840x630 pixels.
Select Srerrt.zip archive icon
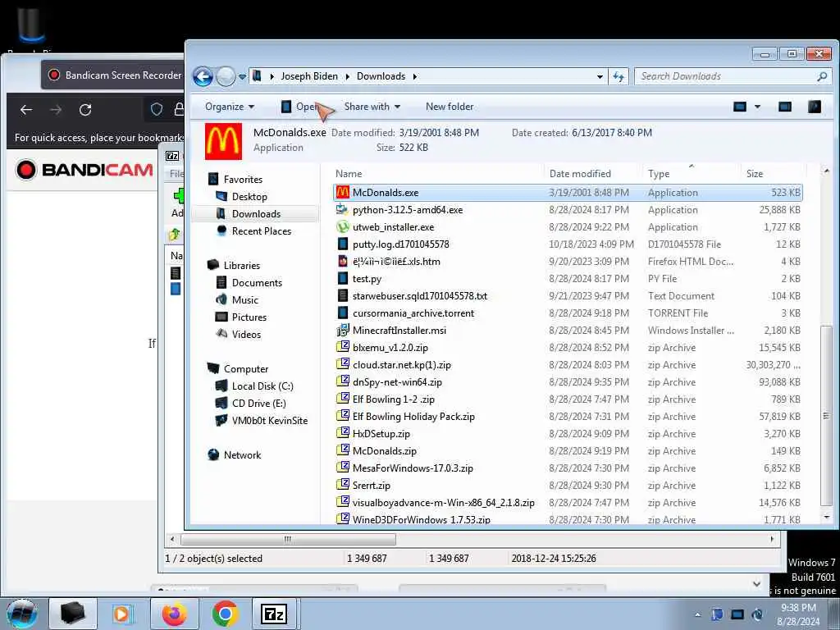[342, 486]
